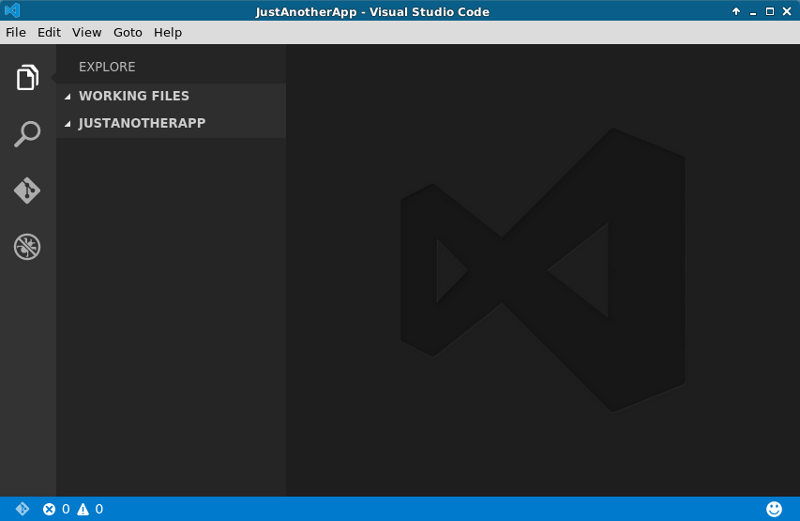
Task: Click the warning triangle in status bar
Action: tap(83, 509)
